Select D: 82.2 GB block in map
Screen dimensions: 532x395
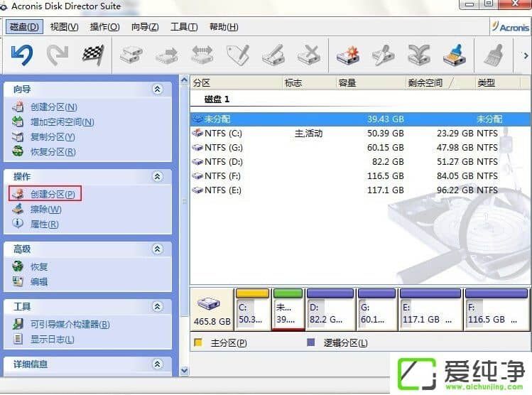tap(330, 309)
